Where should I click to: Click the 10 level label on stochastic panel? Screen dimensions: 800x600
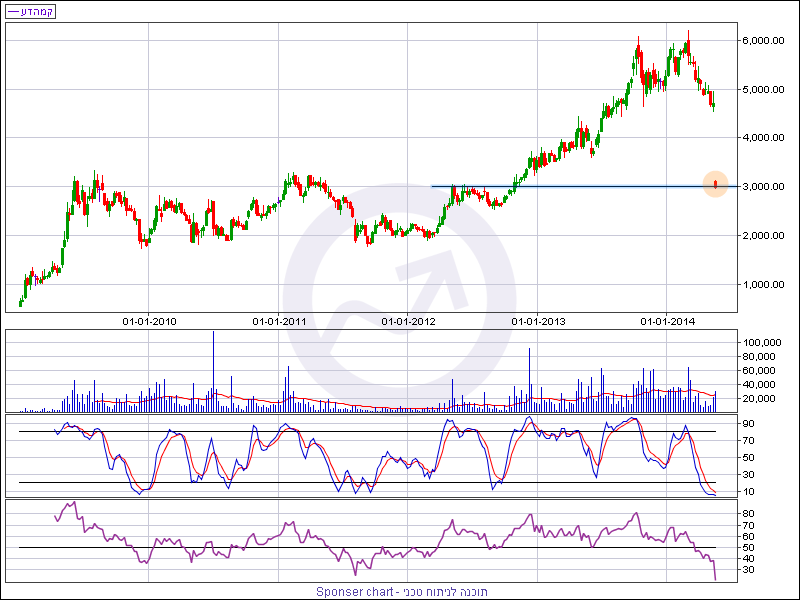pyautogui.click(x=746, y=491)
